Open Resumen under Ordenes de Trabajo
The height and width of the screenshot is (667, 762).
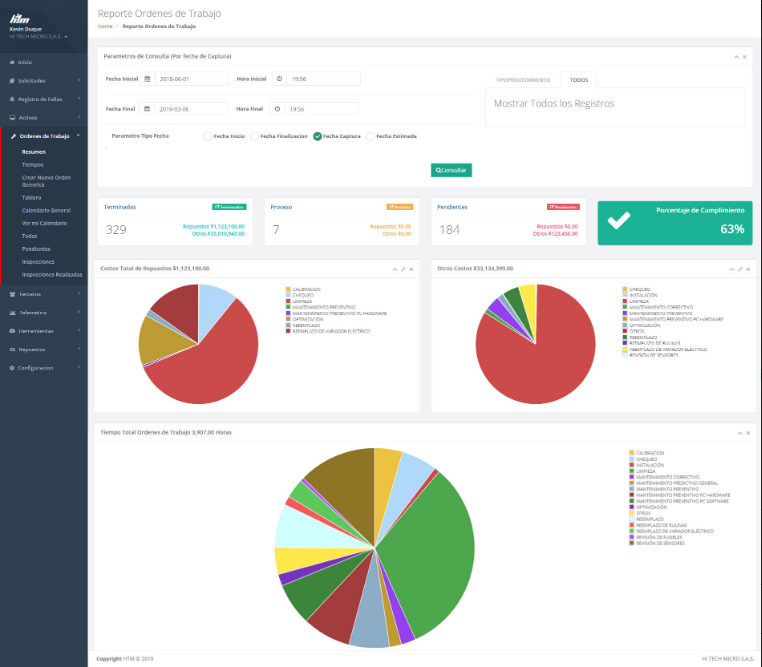pyautogui.click(x=34, y=152)
